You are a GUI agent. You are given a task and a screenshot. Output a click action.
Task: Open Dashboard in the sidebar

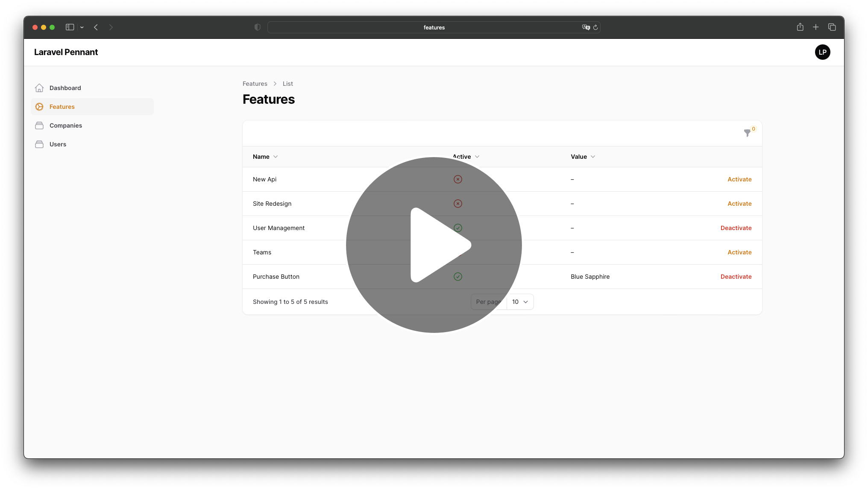[x=65, y=88]
